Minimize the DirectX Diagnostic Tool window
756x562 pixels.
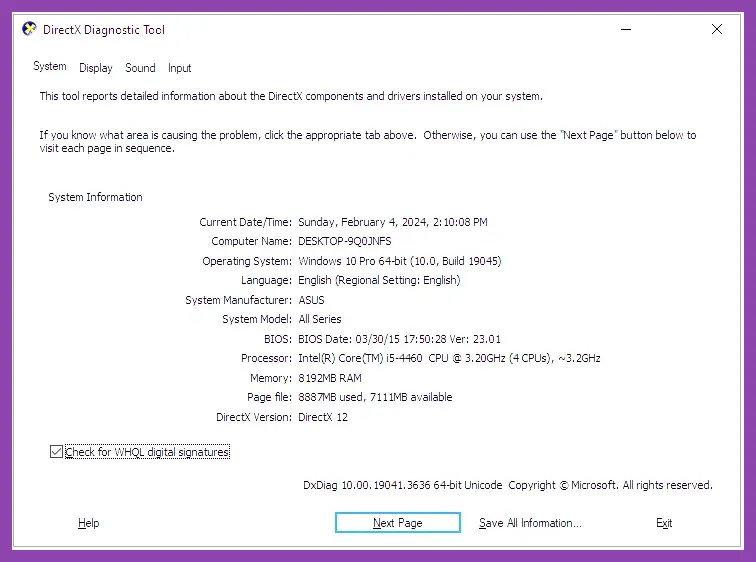coord(626,29)
